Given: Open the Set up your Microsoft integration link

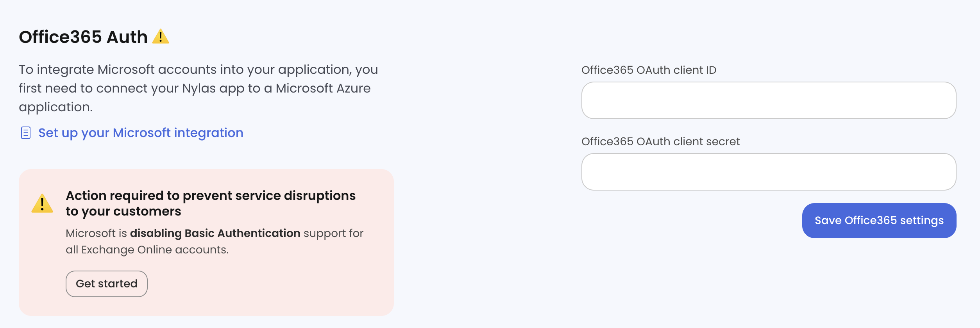Looking at the screenshot, I should tap(140, 133).
